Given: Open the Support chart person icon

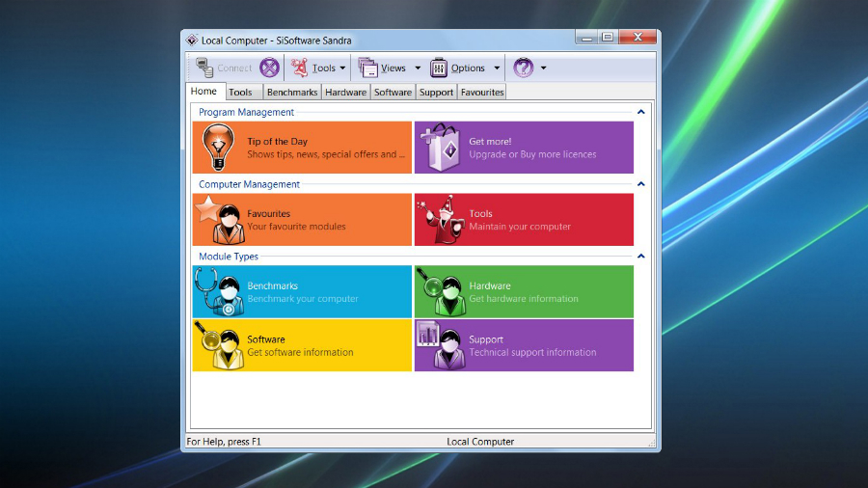Looking at the screenshot, I should coord(441,345).
